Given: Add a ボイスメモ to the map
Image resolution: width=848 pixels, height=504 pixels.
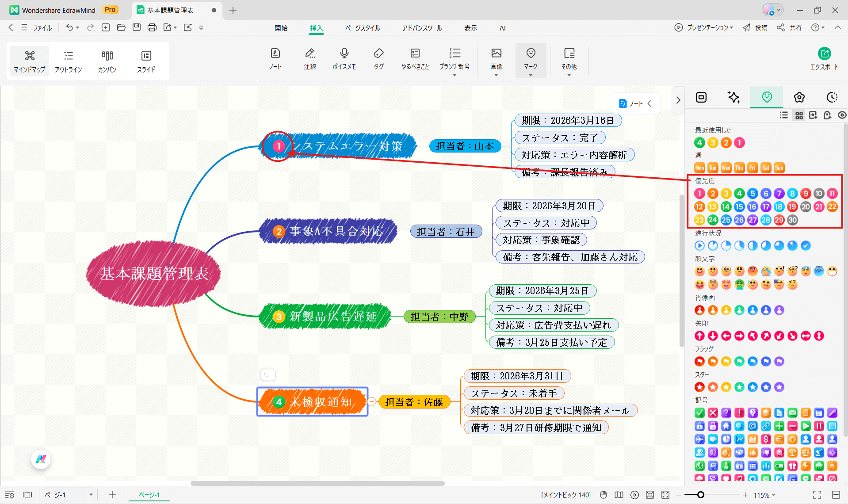Looking at the screenshot, I should (x=344, y=59).
